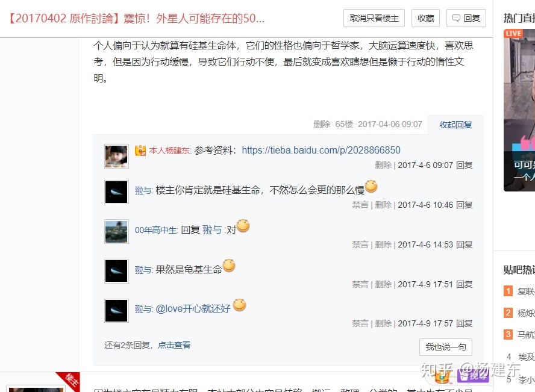Viewport: 535px width, 392px height.
Task: Click the orange rank 3 badge in hot topics
Action: 508,334
